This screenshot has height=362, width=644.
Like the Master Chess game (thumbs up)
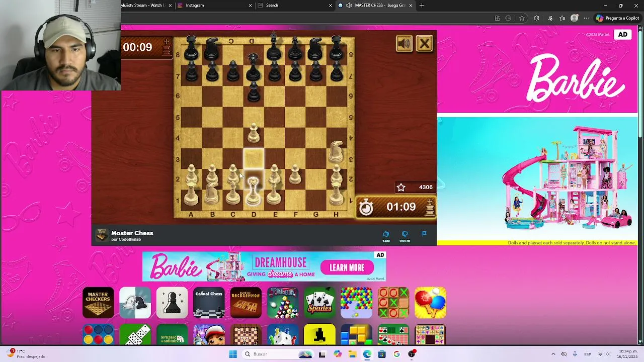click(386, 234)
